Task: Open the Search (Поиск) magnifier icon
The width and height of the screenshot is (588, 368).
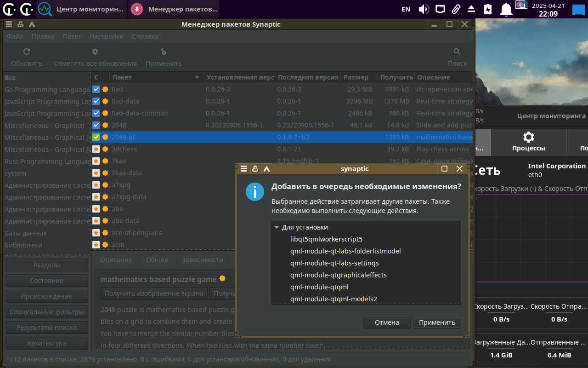Action: pos(457,52)
